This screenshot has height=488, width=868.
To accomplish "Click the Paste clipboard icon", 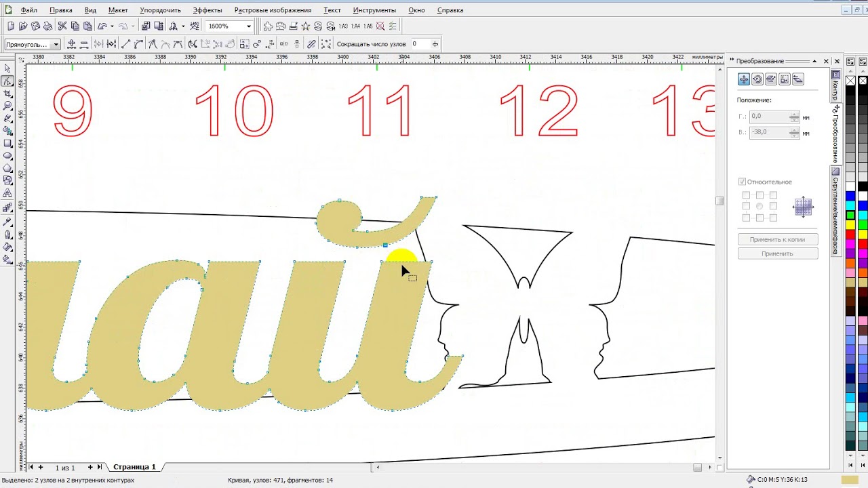I will tap(87, 26).
